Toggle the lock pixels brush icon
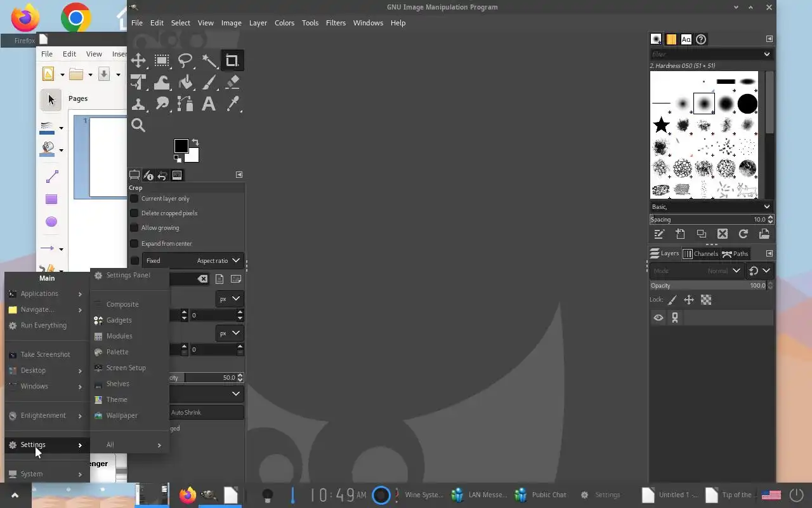This screenshot has width=812, height=508. pyautogui.click(x=672, y=300)
